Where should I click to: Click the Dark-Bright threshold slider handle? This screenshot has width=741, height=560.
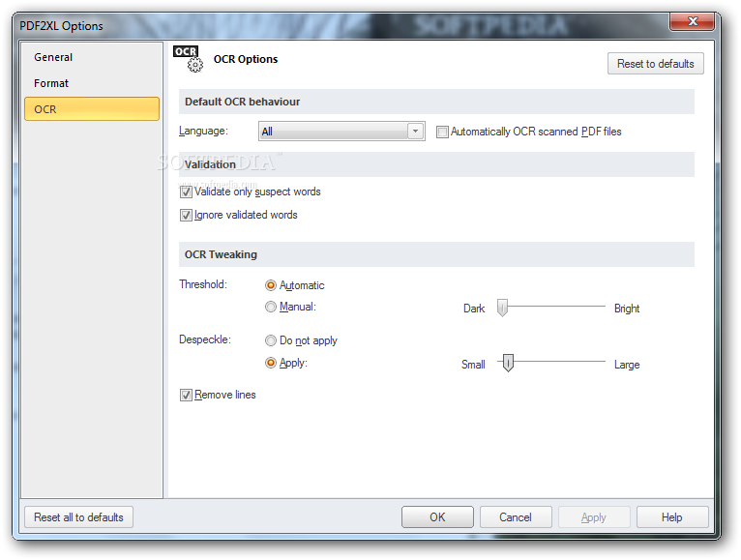(502, 309)
